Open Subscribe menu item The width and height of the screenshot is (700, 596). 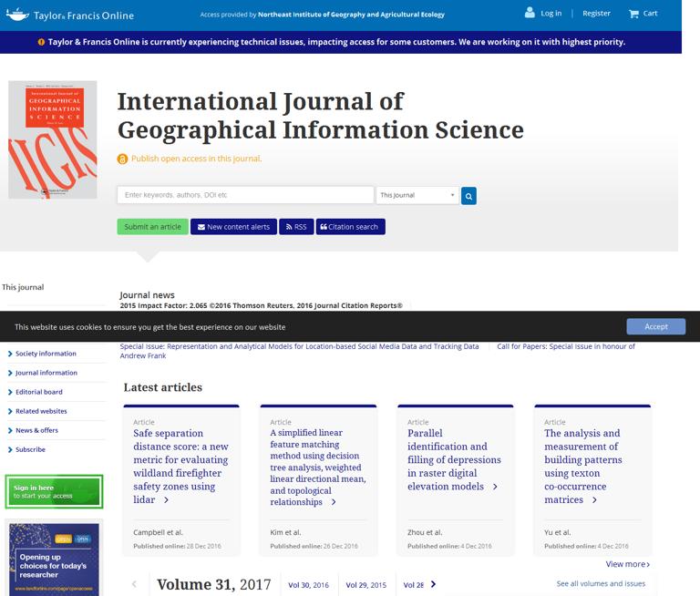[30, 449]
